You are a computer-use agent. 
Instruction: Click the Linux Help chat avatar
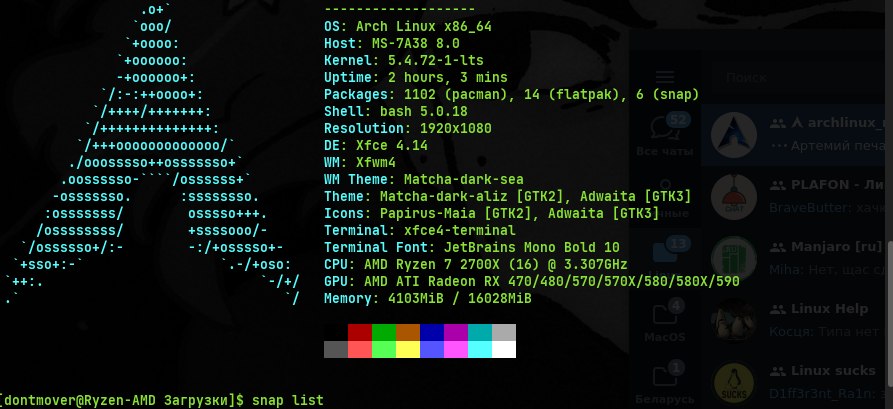coord(734,320)
